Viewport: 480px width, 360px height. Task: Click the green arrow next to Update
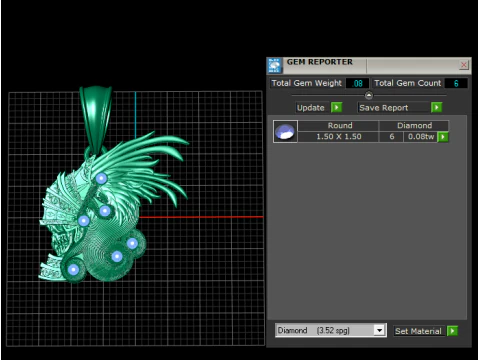(x=336, y=107)
